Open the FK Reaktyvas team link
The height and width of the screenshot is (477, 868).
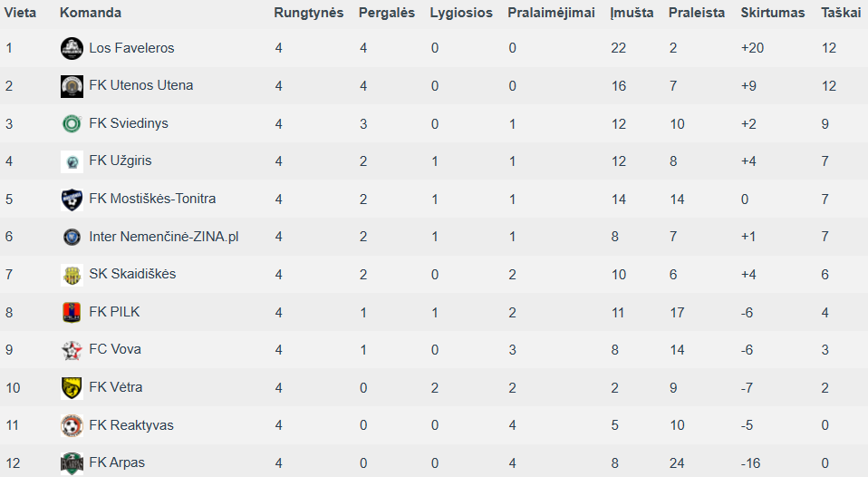tap(131, 425)
